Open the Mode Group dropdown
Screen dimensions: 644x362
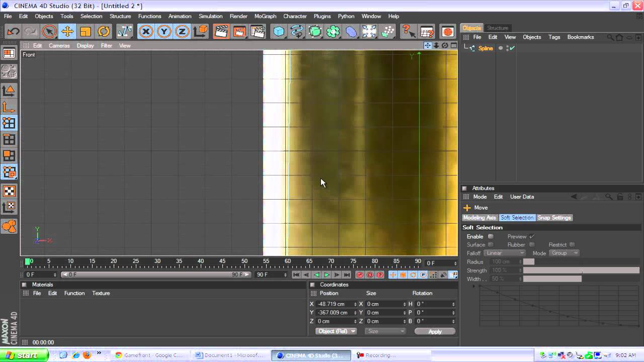pos(563,253)
